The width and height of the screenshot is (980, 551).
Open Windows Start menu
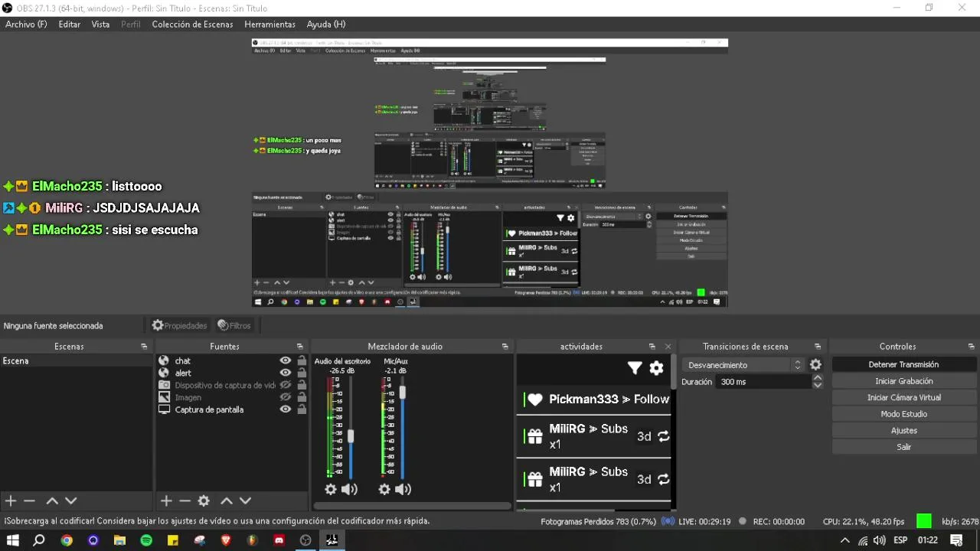pos(12,540)
